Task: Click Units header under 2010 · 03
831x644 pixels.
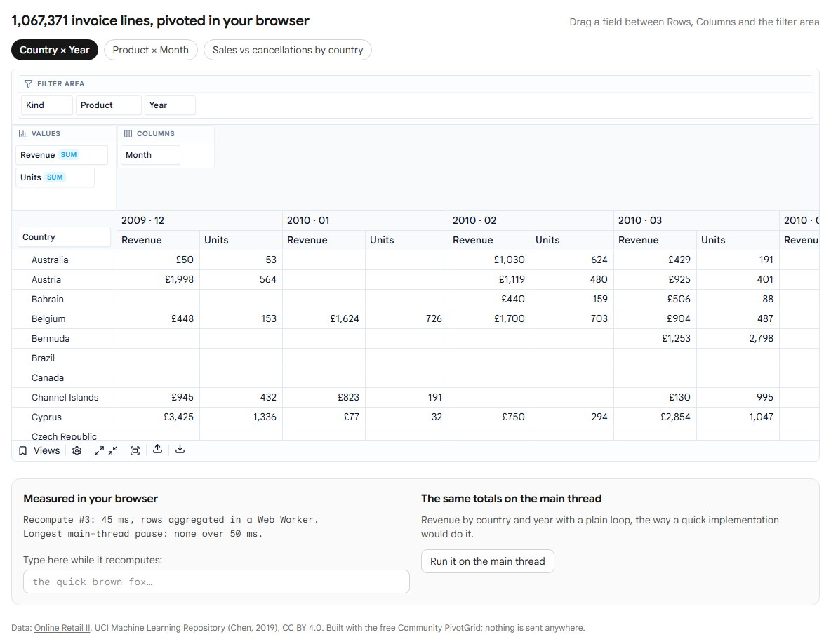Action: tap(738, 240)
